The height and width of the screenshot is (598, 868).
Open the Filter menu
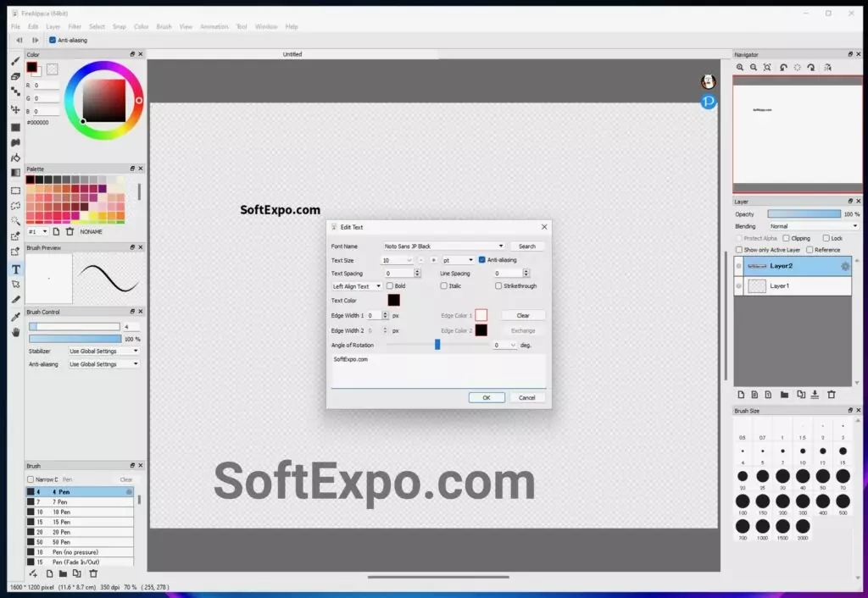[75, 26]
